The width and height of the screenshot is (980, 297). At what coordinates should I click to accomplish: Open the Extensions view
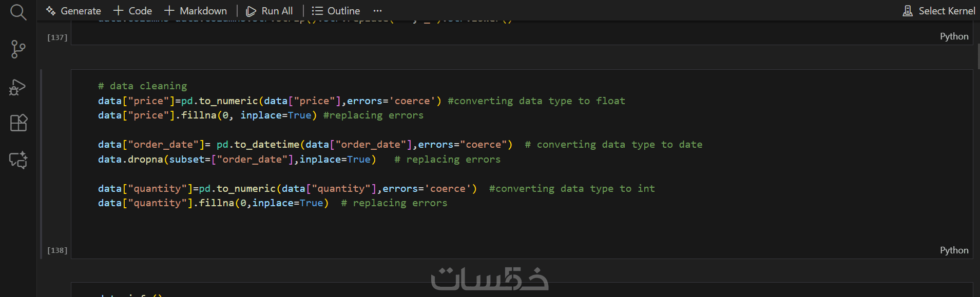point(18,123)
